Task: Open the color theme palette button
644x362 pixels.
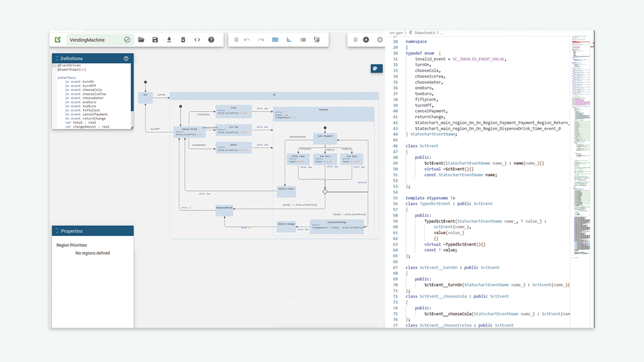Action: [x=376, y=69]
